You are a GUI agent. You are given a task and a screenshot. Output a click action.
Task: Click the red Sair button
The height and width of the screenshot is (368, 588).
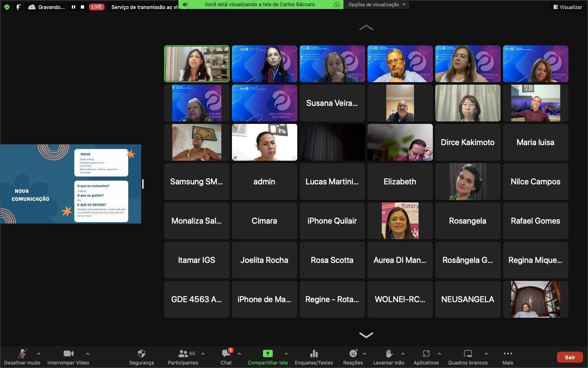570,357
